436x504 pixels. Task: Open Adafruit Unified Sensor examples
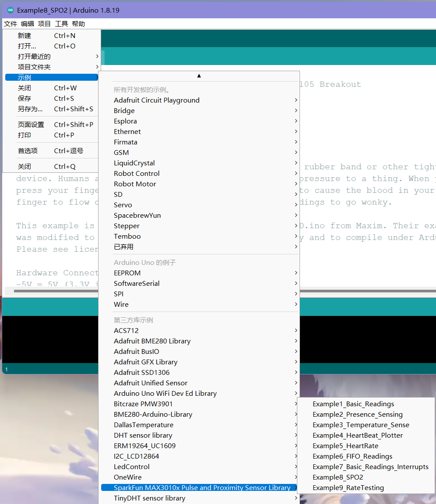pyautogui.click(x=199, y=383)
